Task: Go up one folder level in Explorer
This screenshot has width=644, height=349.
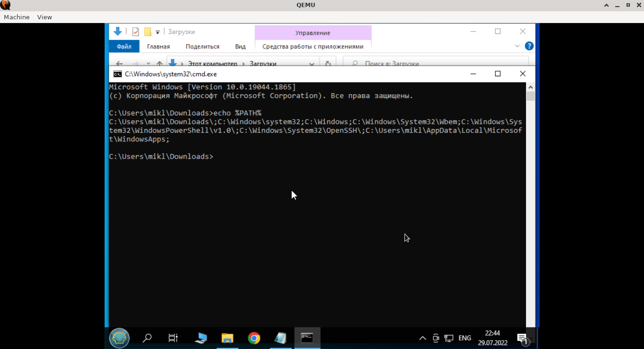Action: tap(159, 64)
